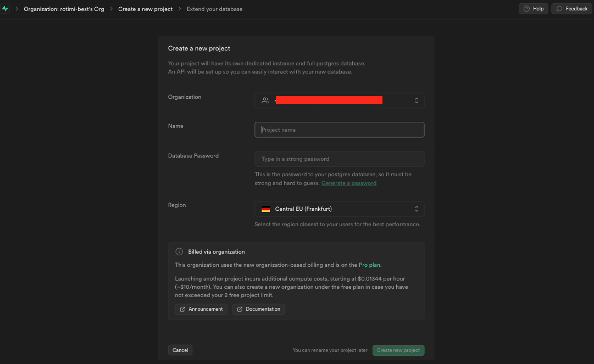This screenshot has height=364, width=594.
Task: Click the Supabase logo icon
Action: [x=5, y=9]
